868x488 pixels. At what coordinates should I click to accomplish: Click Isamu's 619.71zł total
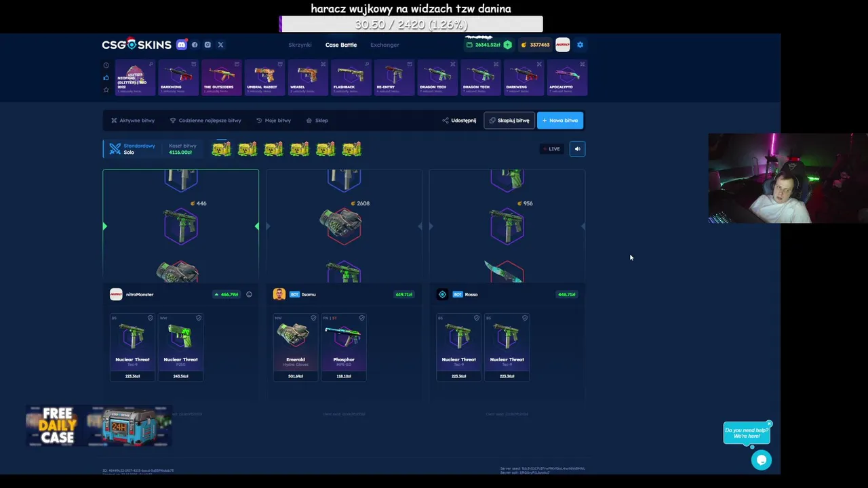coord(403,294)
